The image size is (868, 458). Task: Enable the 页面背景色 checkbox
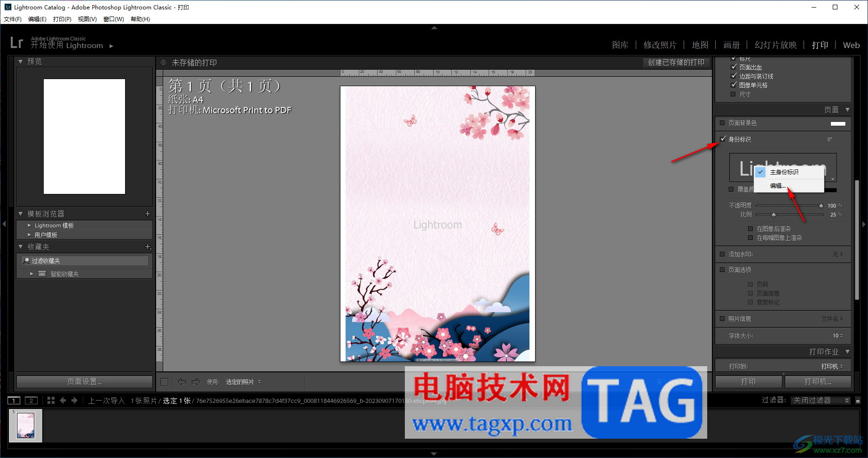pos(723,123)
